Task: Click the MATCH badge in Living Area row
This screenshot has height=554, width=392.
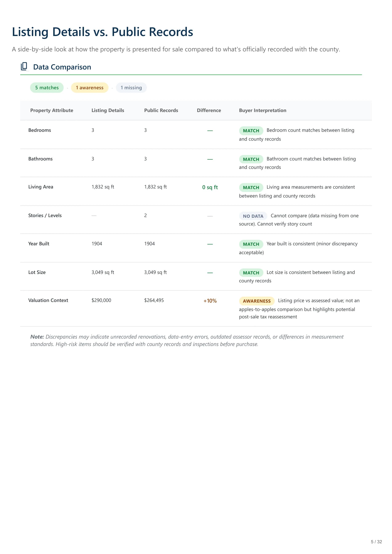Action: coord(251,187)
